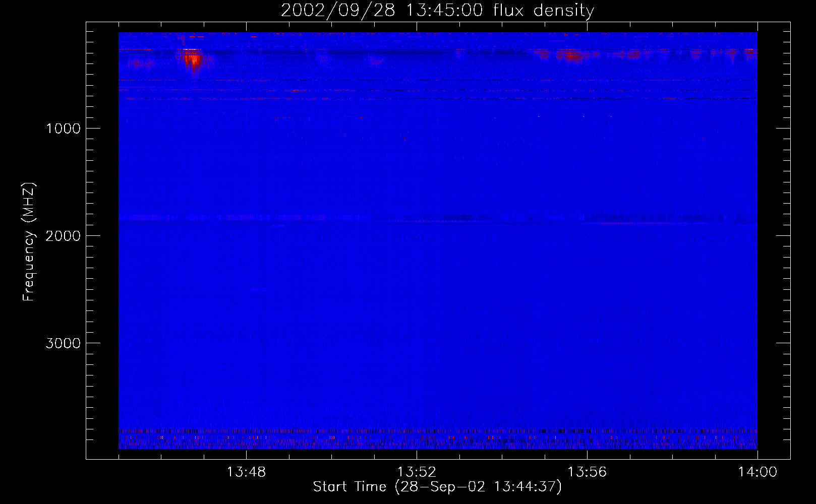Click the "Start Time" x-axis label
The image size is (816, 504).
pos(437,487)
